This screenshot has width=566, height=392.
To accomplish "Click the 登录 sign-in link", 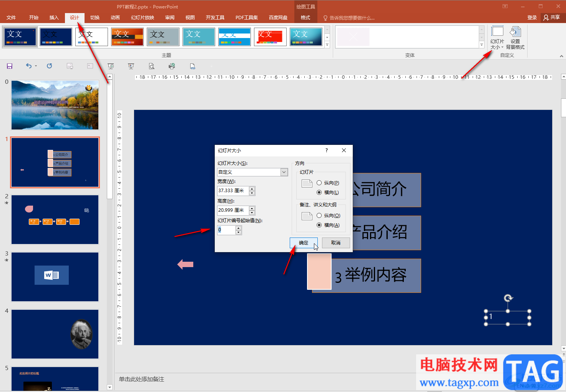I will 532,18.
